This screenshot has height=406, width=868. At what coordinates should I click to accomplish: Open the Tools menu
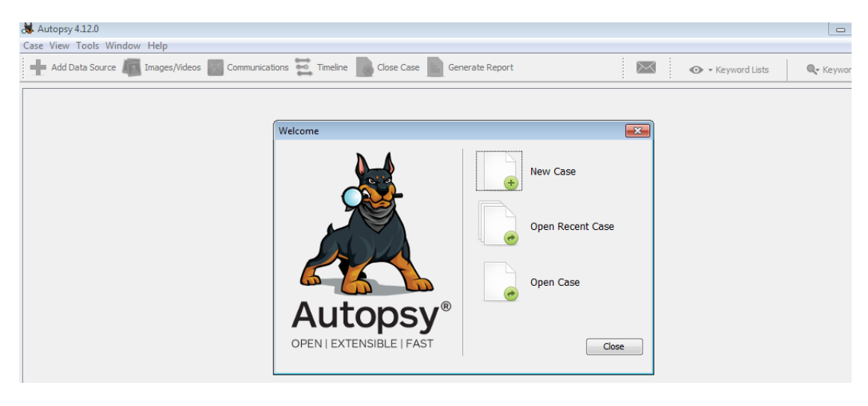[x=87, y=46]
